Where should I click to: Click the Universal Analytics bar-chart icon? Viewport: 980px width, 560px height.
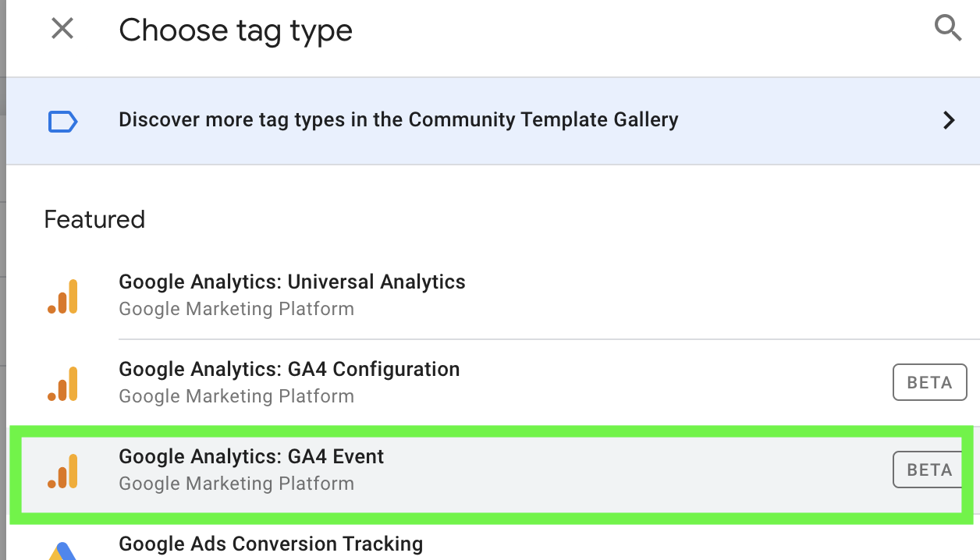63,296
